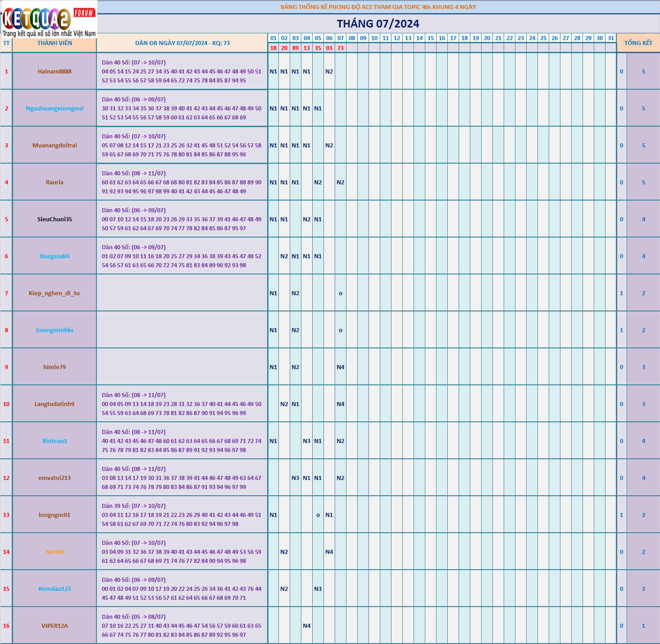Click result 89 under day 03

coord(296,48)
